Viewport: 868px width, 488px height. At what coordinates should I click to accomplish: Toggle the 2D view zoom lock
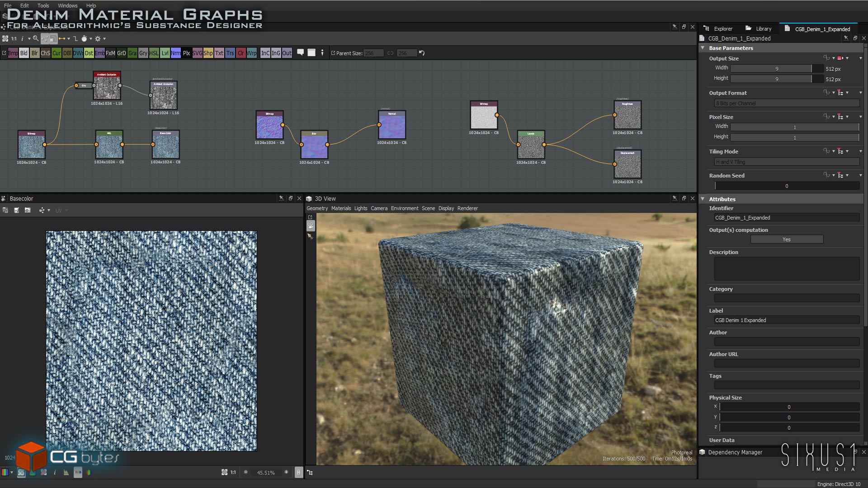pos(298,473)
